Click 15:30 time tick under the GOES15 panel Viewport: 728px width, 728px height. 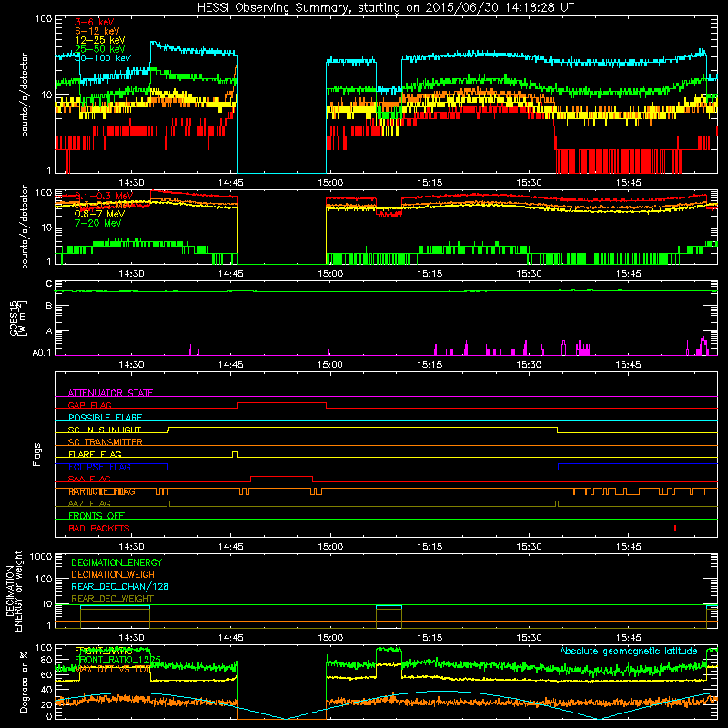[529, 365]
